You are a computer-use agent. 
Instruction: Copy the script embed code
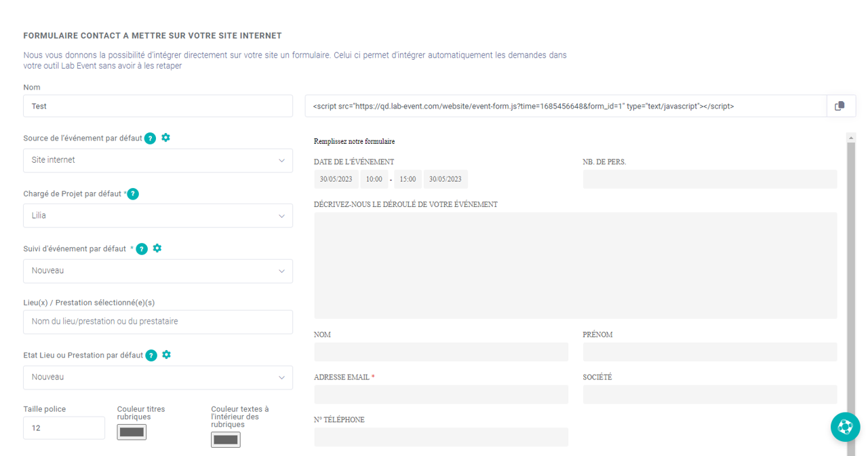(x=841, y=106)
